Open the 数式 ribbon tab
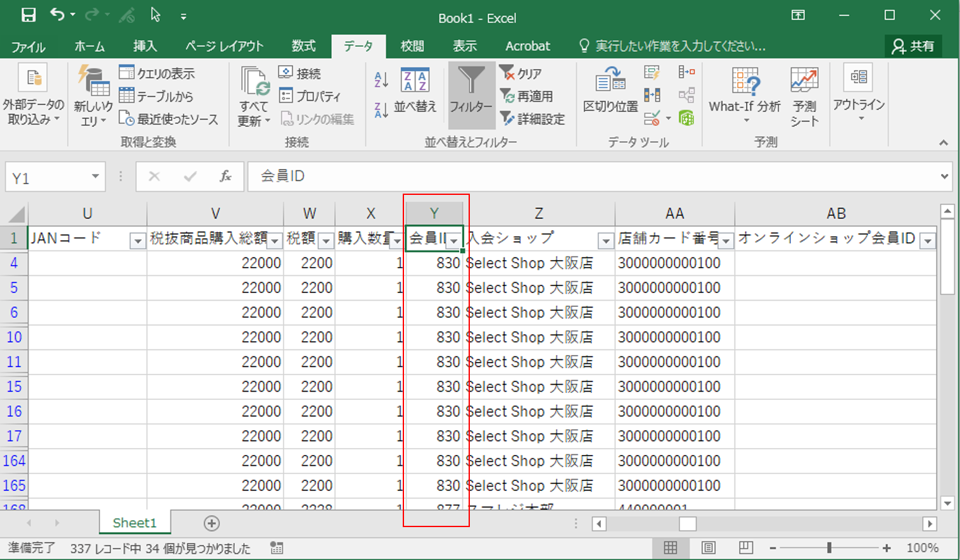The height and width of the screenshot is (560, 960). [303, 46]
